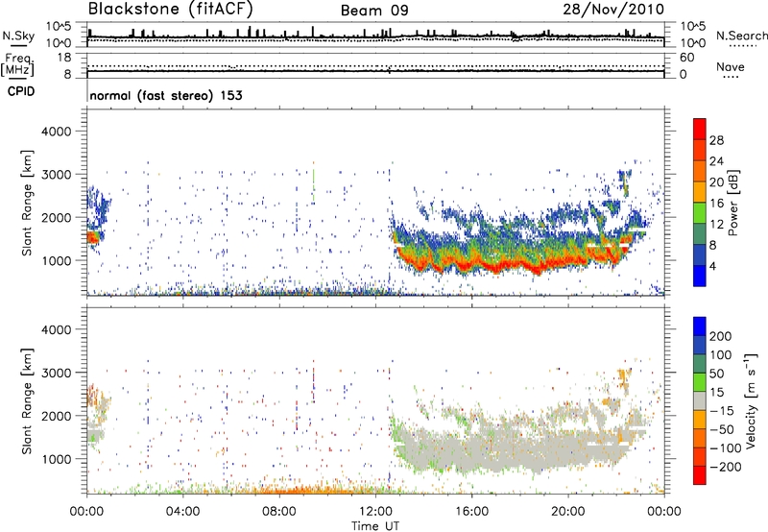
Task: Click the "2000" tick in the velocity panel
Action: pos(57,416)
